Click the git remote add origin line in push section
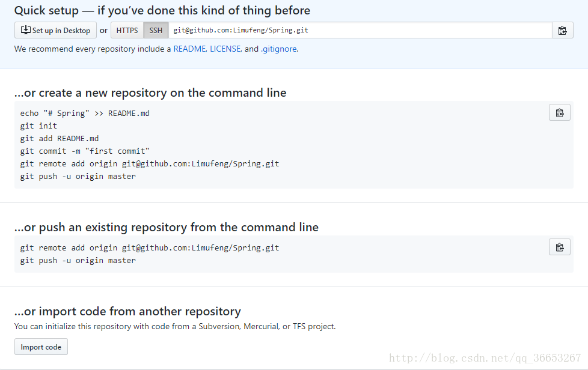This screenshot has width=588, height=370. 150,247
